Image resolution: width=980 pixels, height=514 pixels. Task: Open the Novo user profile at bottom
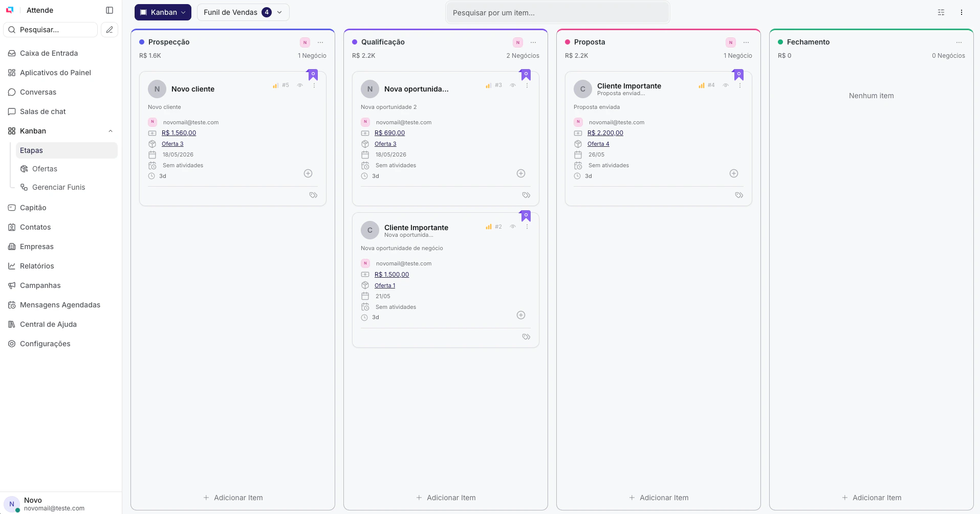[x=60, y=504]
